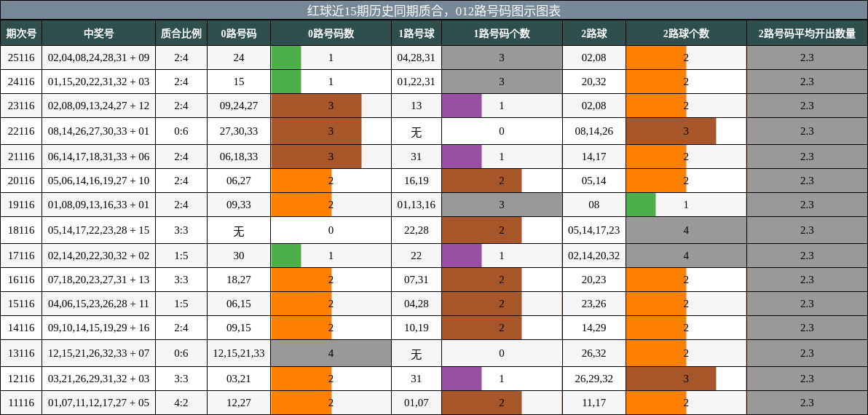Click 2路球 cell 05,14,17,23
This screenshot has width=868, height=415.
[594, 230]
